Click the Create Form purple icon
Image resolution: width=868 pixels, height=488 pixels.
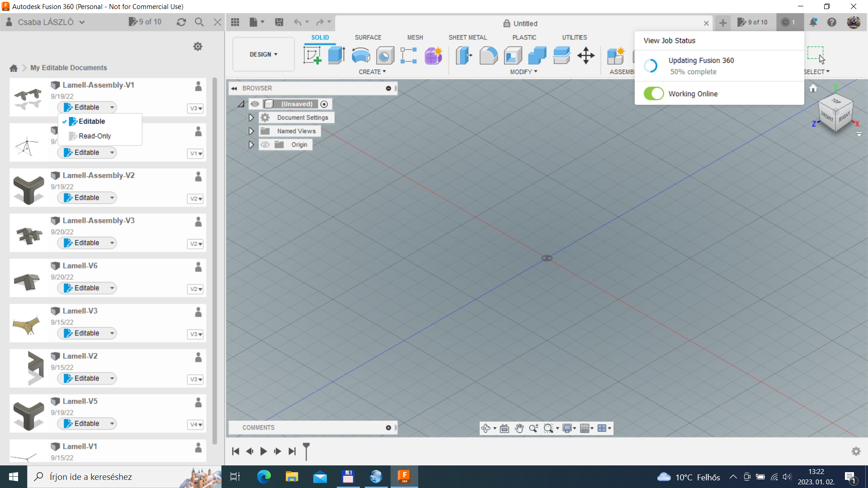(433, 56)
